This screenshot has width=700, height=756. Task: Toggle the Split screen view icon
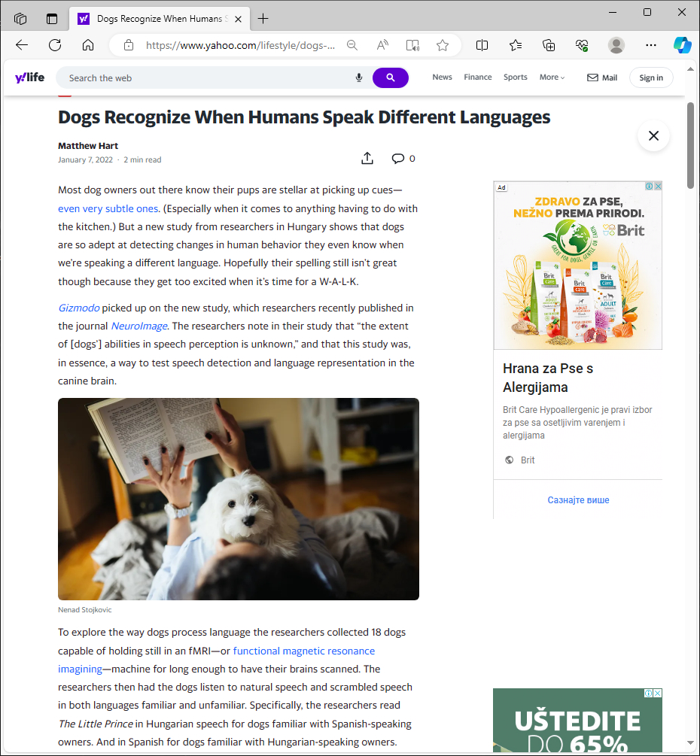(x=482, y=45)
